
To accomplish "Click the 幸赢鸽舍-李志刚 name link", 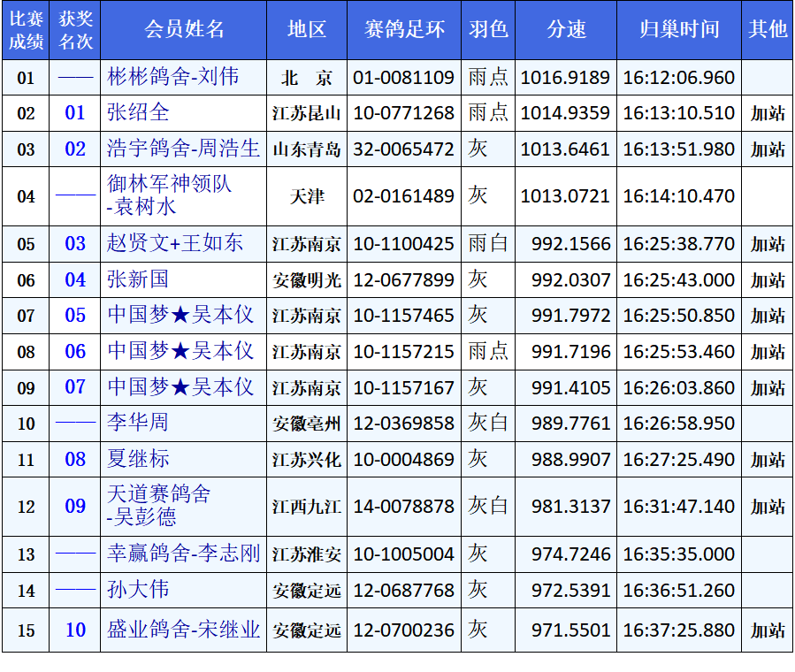I will click(x=183, y=554).
